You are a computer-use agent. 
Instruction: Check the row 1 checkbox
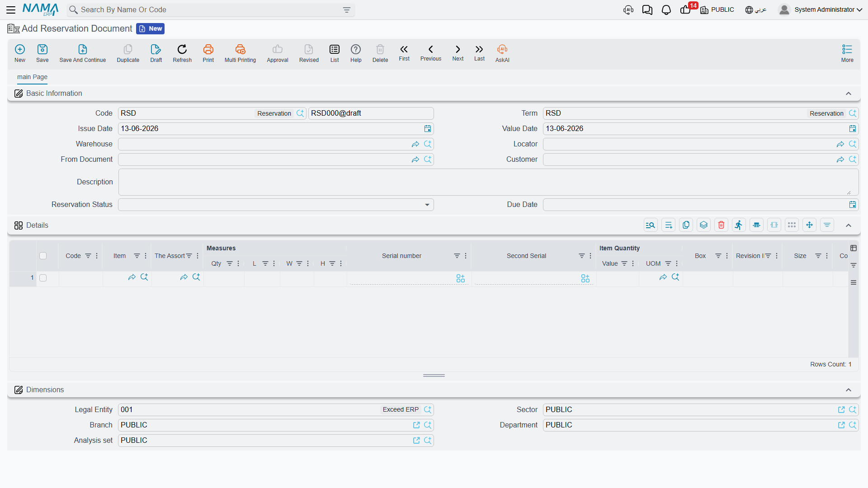click(43, 278)
